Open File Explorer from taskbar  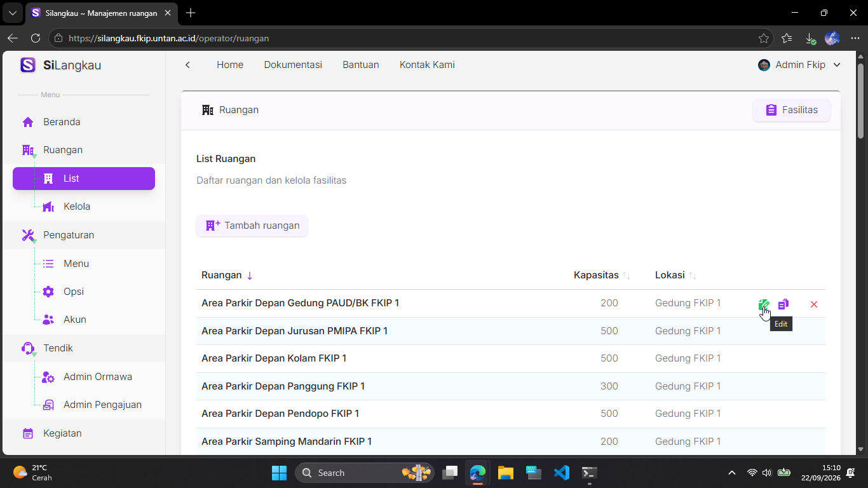[x=506, y=473]
